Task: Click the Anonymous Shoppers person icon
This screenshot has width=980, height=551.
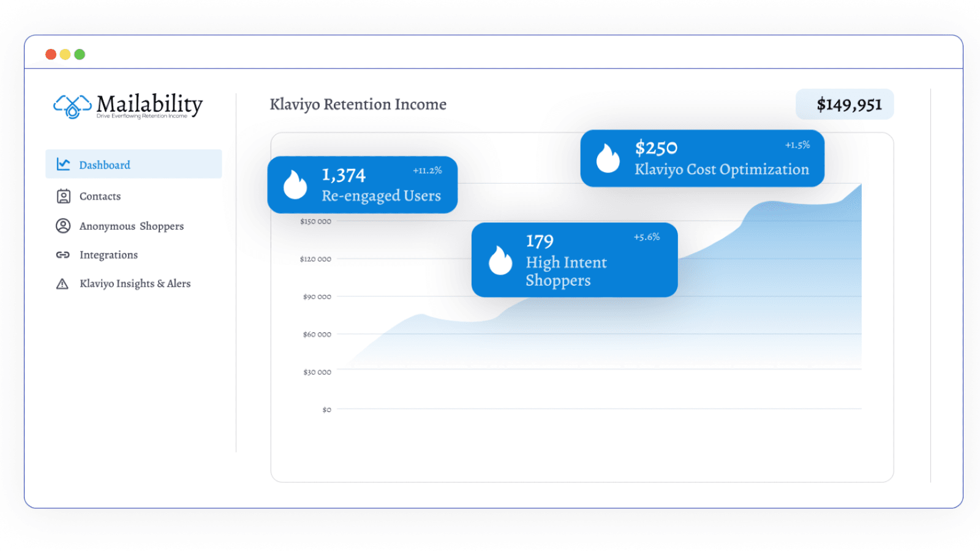Action: 63,226
